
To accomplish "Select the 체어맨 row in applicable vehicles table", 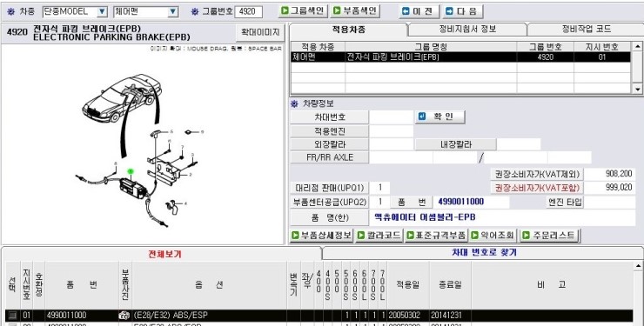I will click(461, 57).
